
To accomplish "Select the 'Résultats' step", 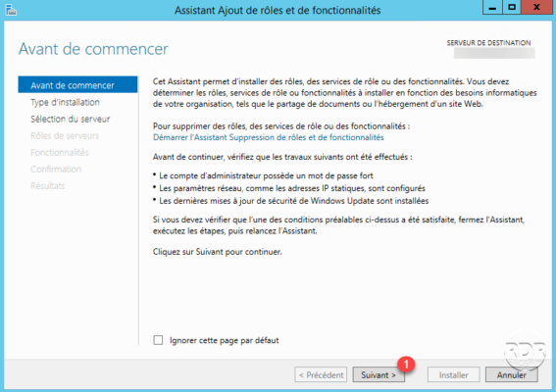I will pos(47,186).
